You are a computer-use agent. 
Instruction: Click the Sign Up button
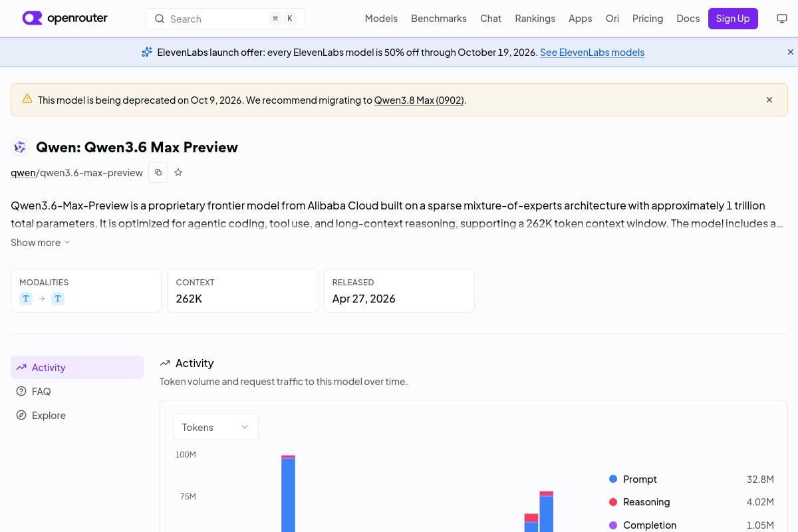(x=733, y=19)
